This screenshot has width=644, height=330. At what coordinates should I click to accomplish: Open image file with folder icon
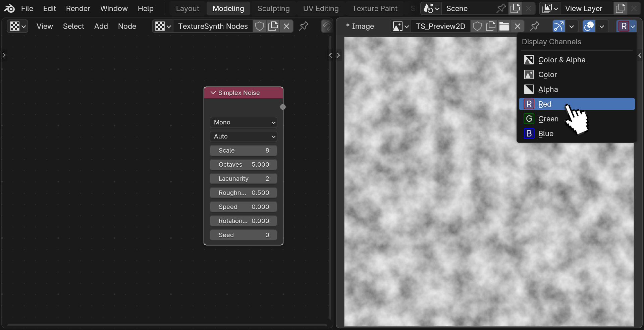(504, 26)
